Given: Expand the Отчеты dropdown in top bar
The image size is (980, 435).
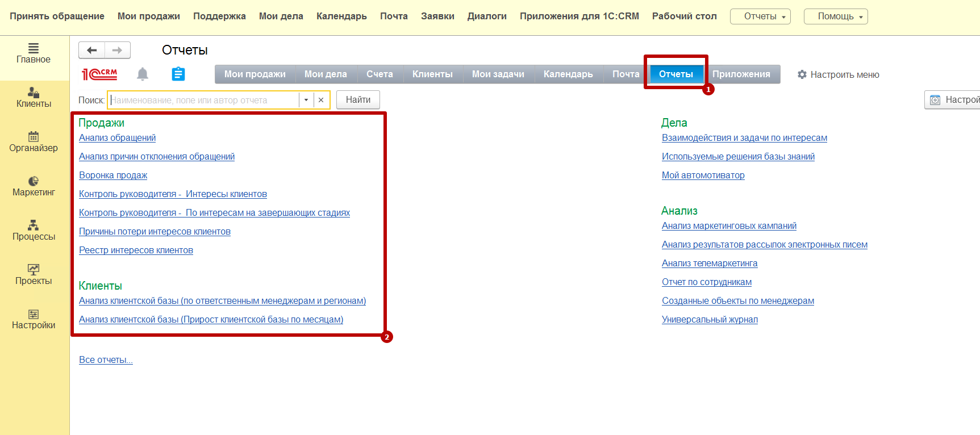Looking at the screenshot, I should click(x=760, y=16).
